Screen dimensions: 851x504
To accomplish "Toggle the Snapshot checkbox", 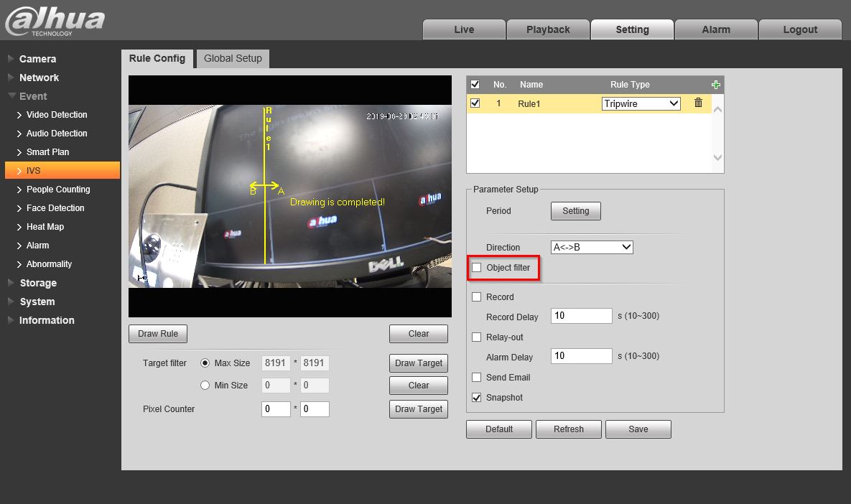I will click(477, 397).
